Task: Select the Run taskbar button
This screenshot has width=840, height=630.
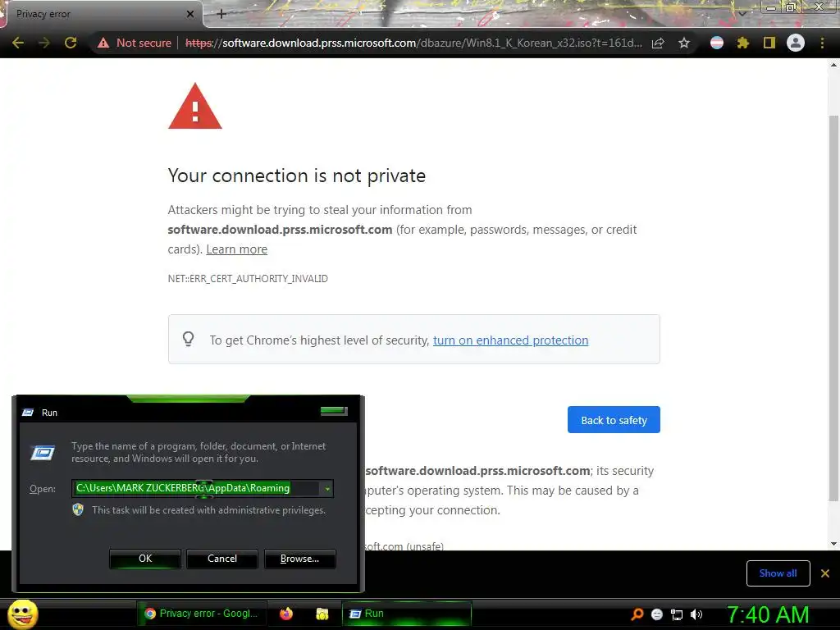Action: pyautogui.click(x=407, y=614)
